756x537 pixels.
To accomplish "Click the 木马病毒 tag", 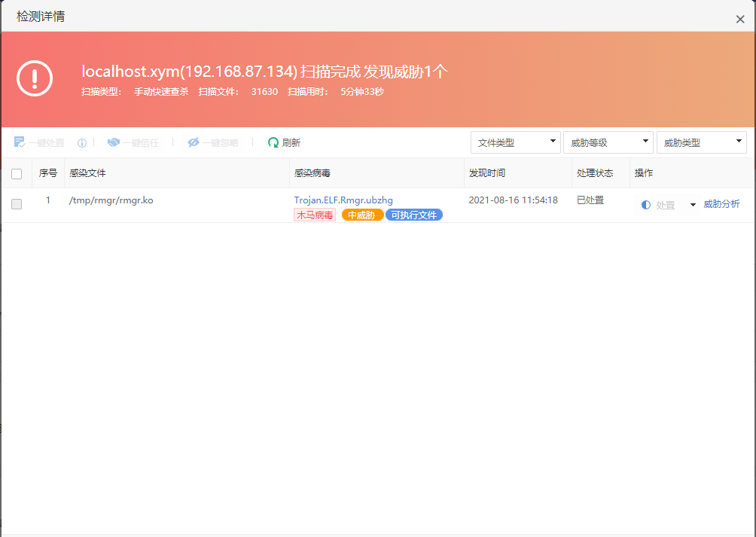I will (x=314, y=215).
